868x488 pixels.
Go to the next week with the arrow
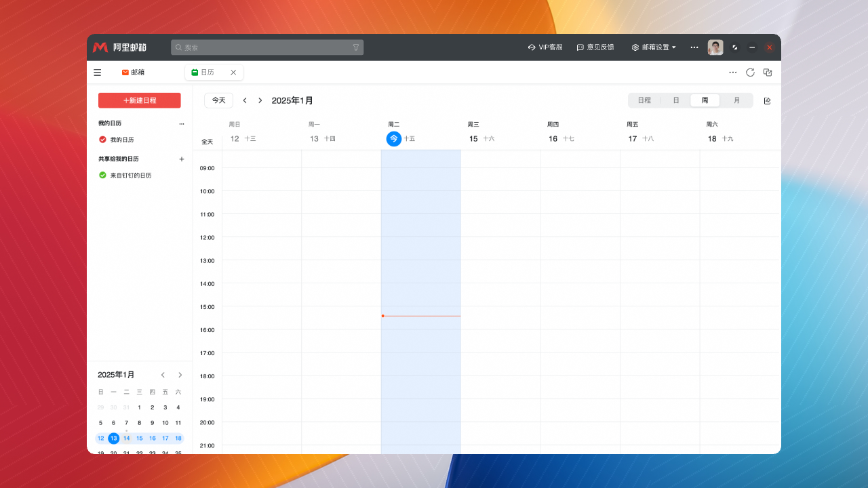(x=260, y=100)
